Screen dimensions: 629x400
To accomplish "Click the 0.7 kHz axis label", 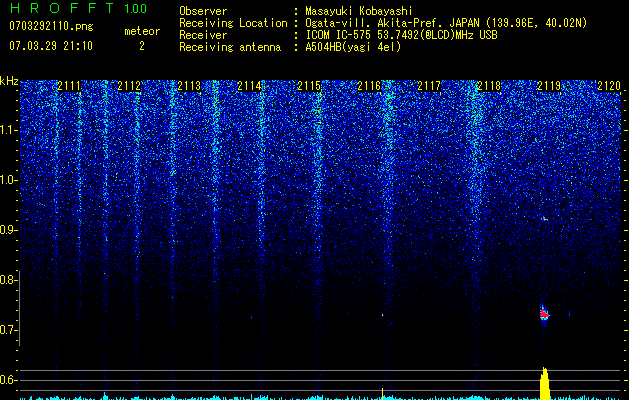I will [x=9, y=331].
